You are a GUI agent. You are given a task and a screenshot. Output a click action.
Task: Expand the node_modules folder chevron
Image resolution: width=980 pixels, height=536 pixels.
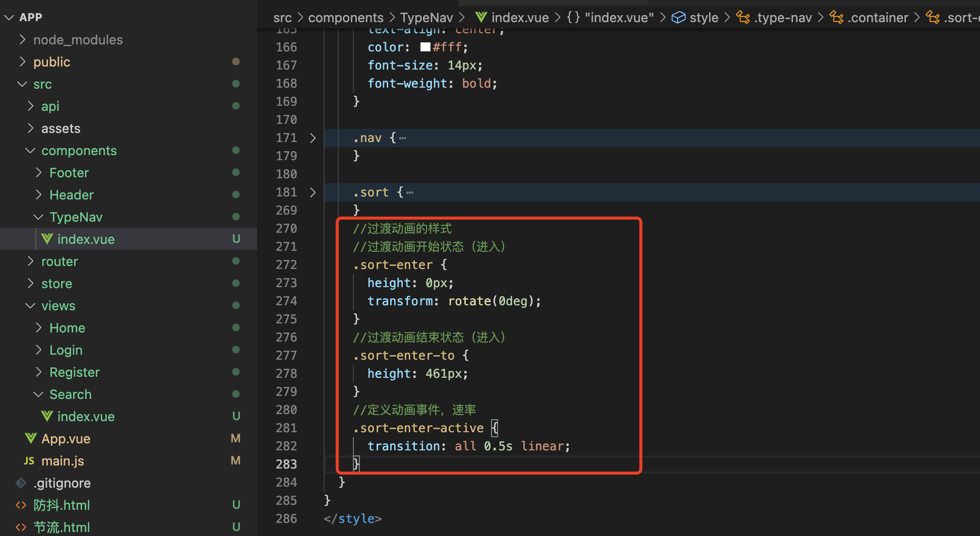[x=22, y=39]
